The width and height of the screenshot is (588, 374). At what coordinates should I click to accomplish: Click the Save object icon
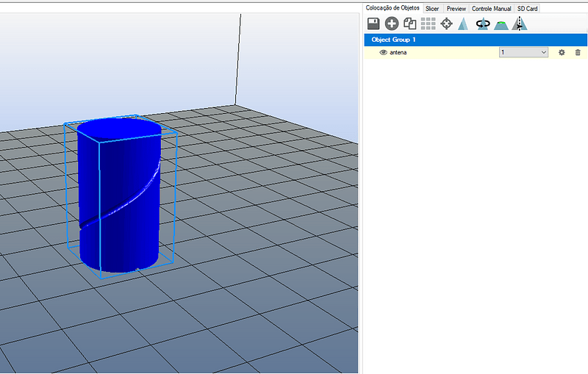tap(373, 24)
